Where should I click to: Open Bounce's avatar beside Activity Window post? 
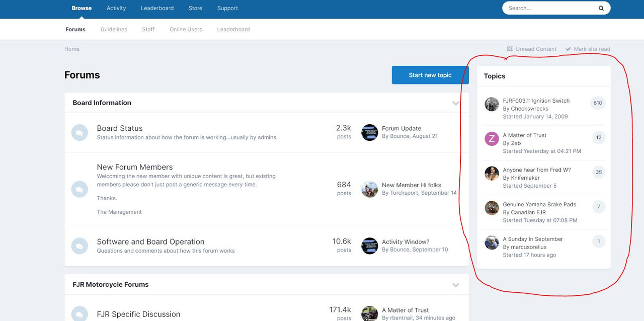pos(370,246)
